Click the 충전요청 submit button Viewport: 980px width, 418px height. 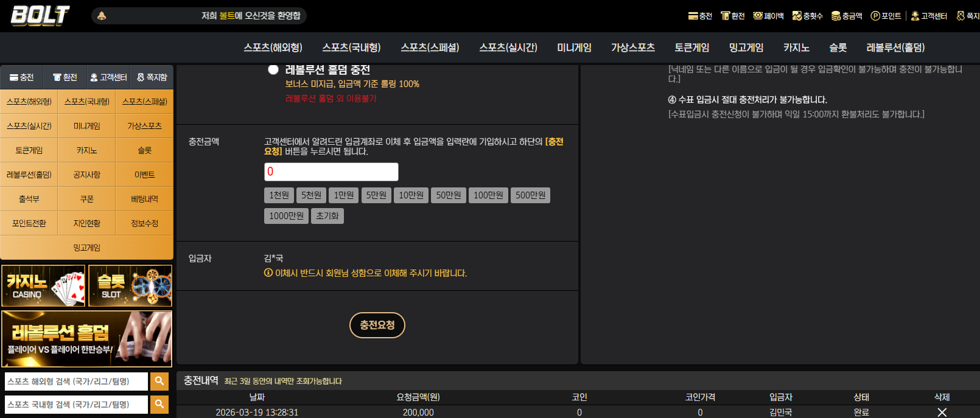(x=377, y=325)
